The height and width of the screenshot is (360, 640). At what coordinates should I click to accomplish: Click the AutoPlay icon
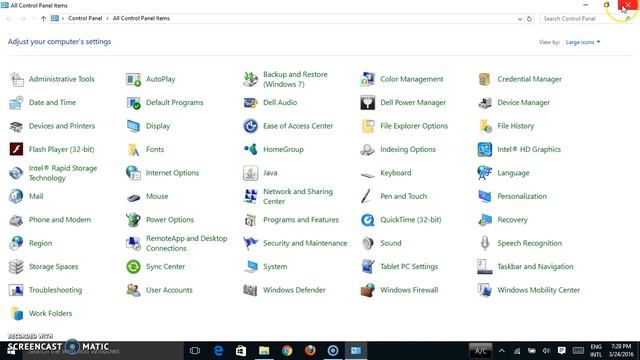point(133,79)
